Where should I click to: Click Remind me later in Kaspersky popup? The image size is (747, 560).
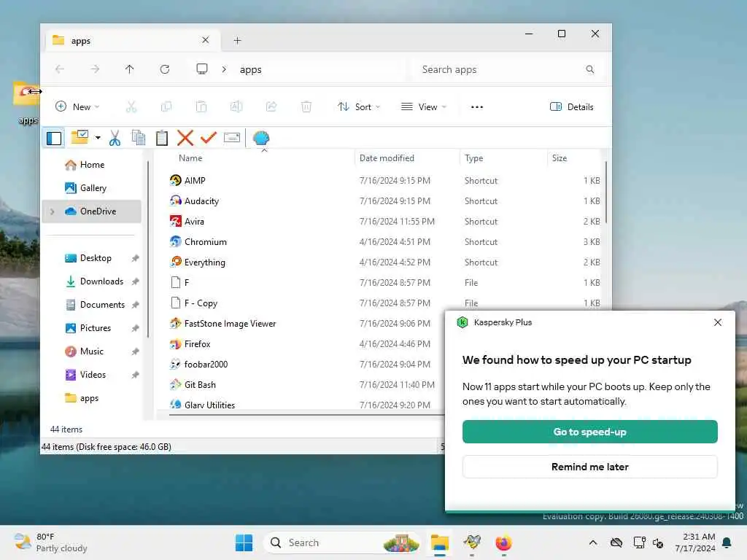pyautogui.click(x=589, y=467)
